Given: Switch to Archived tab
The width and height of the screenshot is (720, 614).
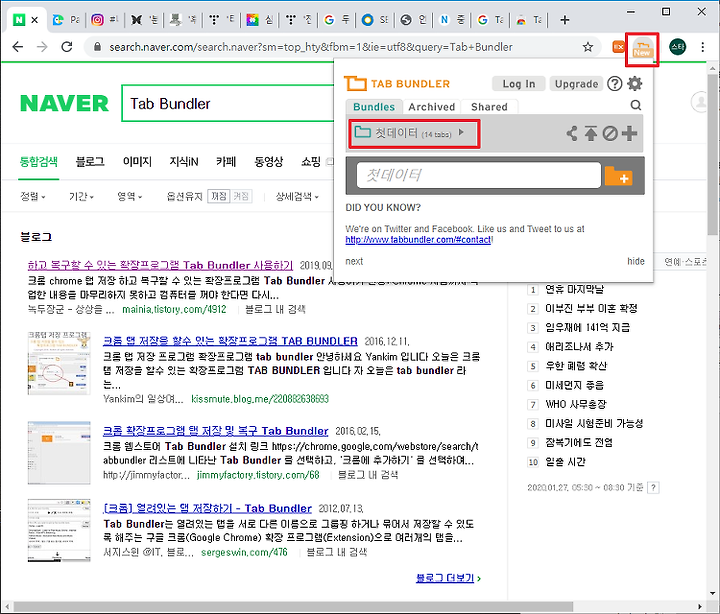Looking at the screenshot, I should pos(432,107).
